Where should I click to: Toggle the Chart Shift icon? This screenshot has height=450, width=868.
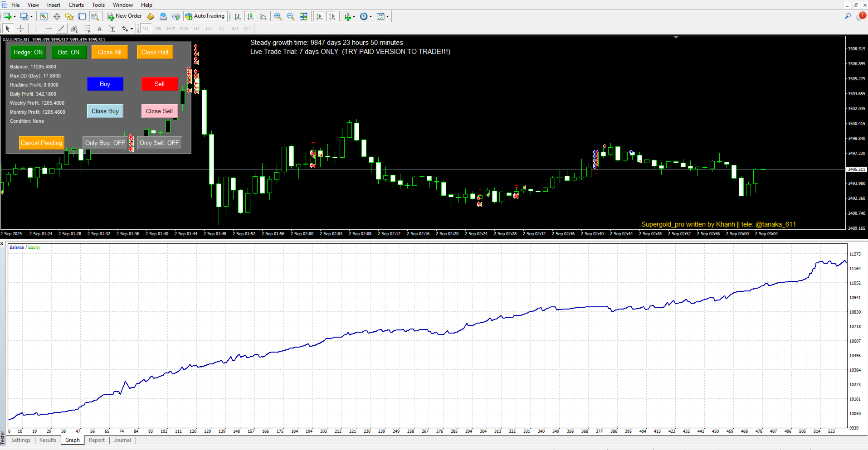(332, 16)
